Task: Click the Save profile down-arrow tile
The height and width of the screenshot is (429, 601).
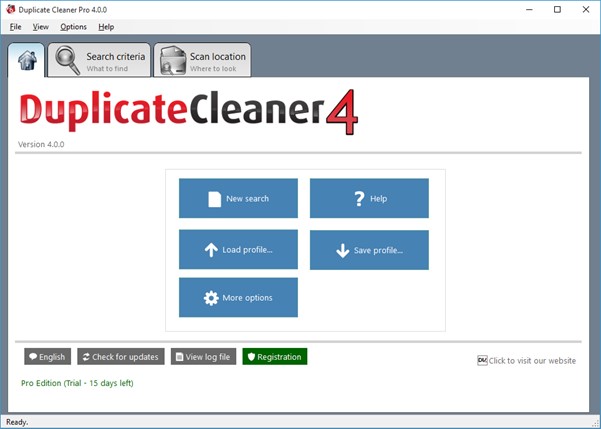Action: pos(369,249)
